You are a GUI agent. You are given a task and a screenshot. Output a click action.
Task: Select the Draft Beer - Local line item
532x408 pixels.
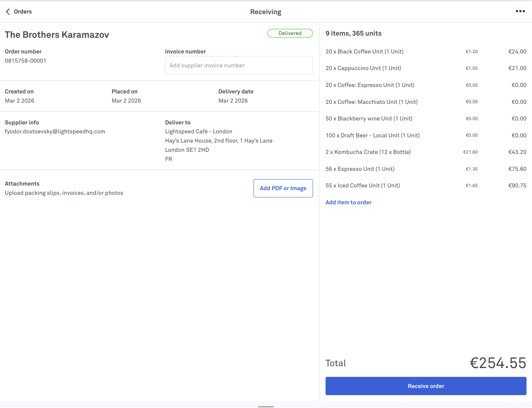coord(372,135)
